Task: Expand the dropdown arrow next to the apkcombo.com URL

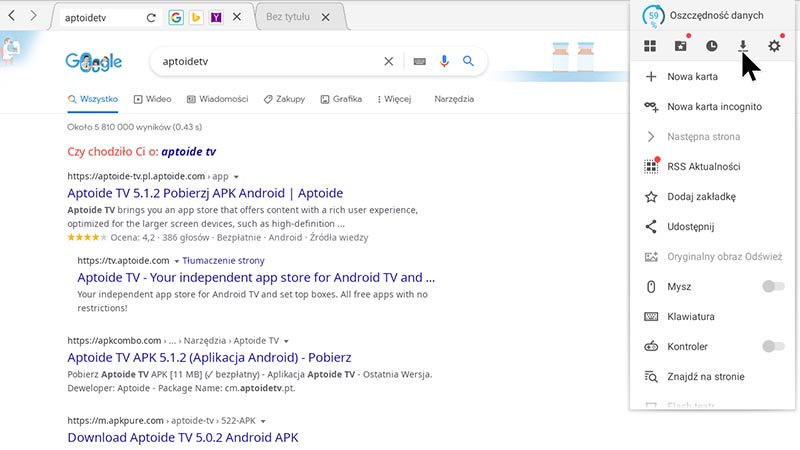Action: click(x=286, y=341)
